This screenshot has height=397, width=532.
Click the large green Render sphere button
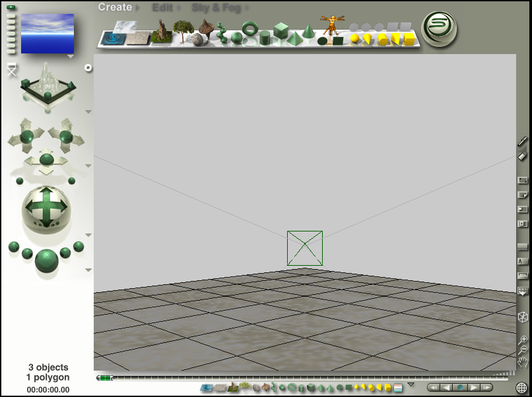pyautogui.click(x=46, y=260)
